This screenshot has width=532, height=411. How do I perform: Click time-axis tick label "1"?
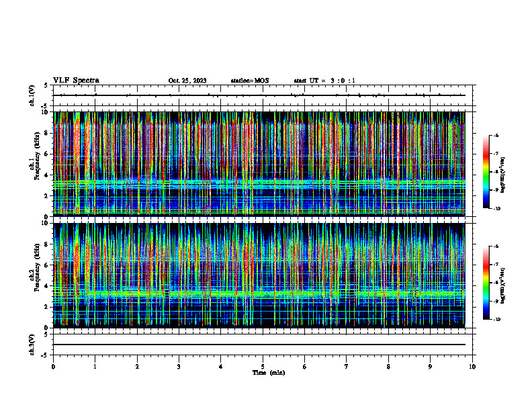pyautogui.click(x=95, y=367)
